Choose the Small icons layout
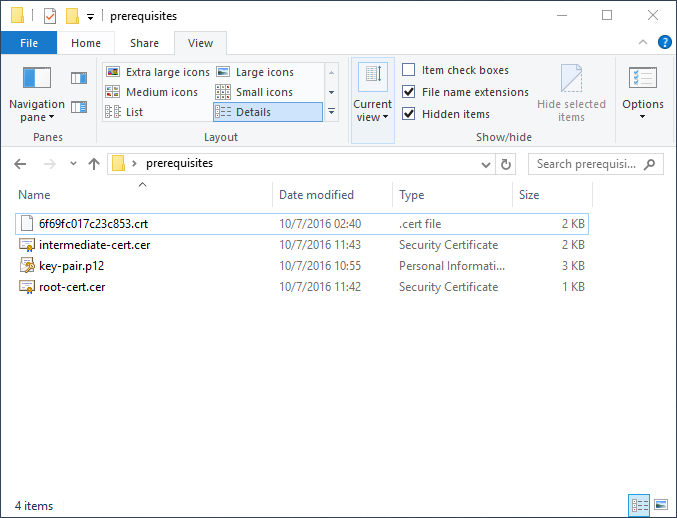The height and width of the screenshot is (518, 677). 264,92
